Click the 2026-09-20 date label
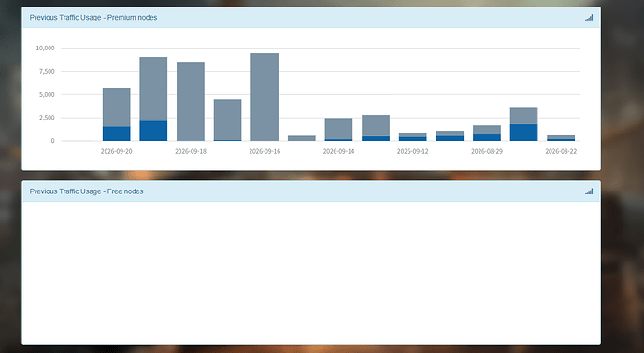The height and width of the screenshot is (353, 644). [x=117, y=151]
